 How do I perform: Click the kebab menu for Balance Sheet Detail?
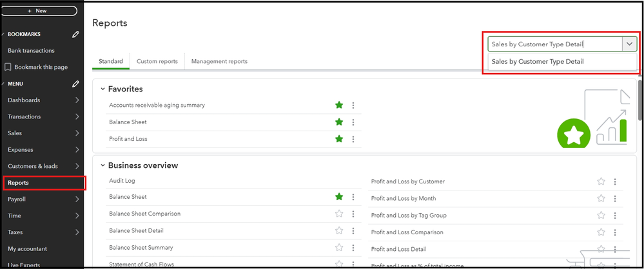(353, 230)
